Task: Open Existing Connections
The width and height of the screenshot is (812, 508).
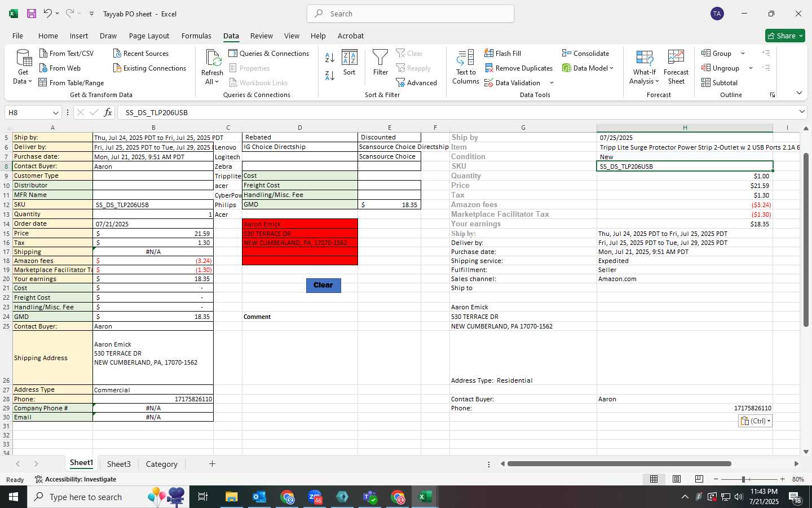Action: pyautogui.click(x=149, y=68)
